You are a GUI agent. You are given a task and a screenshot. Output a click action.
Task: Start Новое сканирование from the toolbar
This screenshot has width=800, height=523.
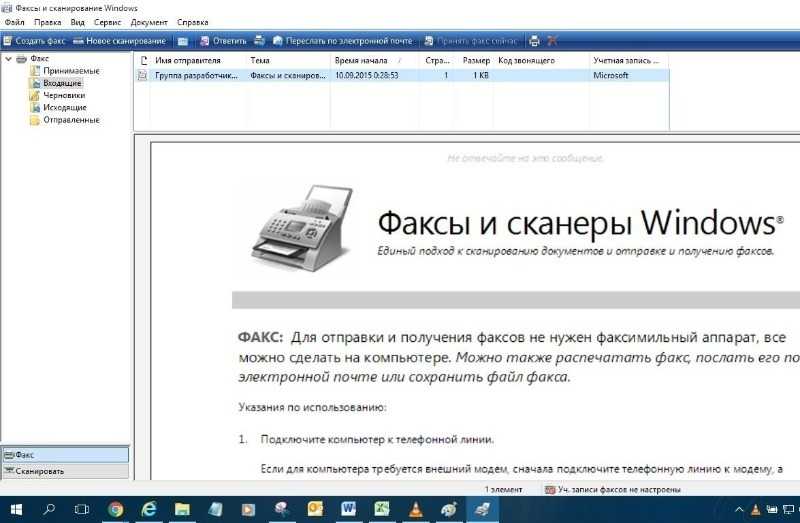(119, 41)
